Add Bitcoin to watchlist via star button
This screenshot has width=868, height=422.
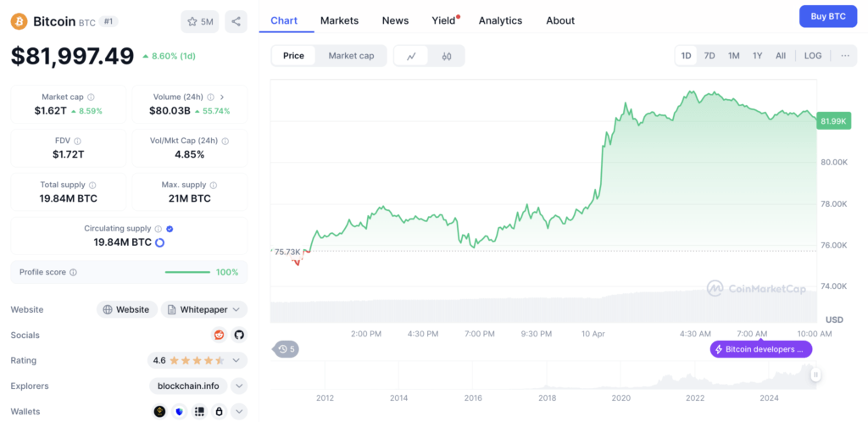(x=200, y=21)
